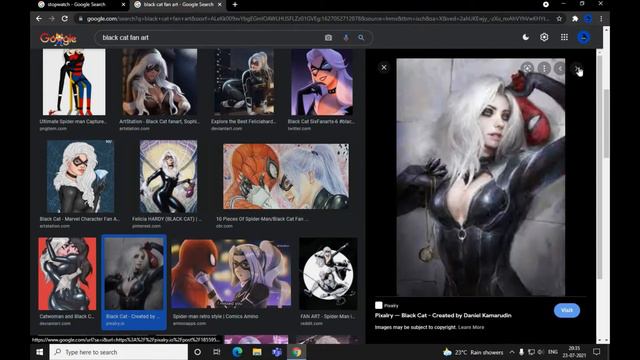Open the Explore the Best Feliciahardy thumbnail
The height and width of the screenshot is (360, 640).
(244, 82)
